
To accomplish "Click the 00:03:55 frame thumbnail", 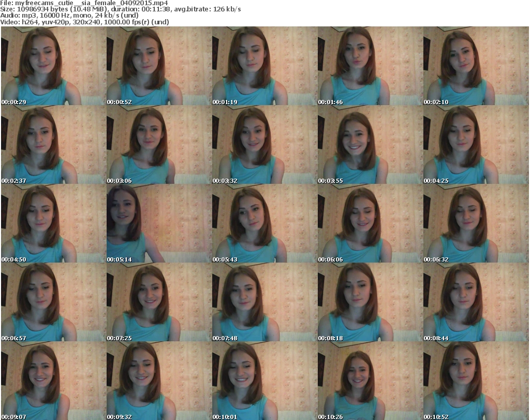I will click(370, 144).
